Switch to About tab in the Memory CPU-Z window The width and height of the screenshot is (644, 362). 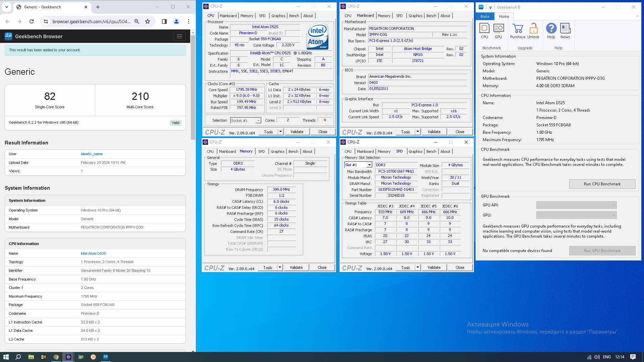pyautogui.click(x=307, y=152)
